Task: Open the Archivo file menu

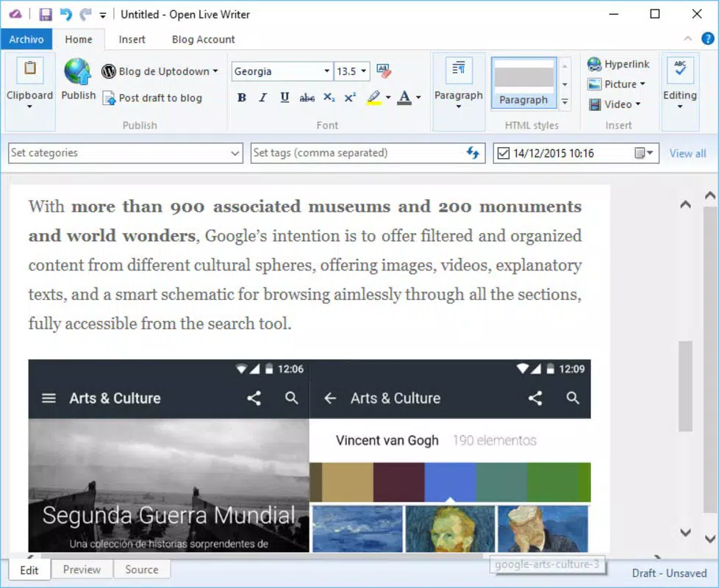Action: click(26, 40)
